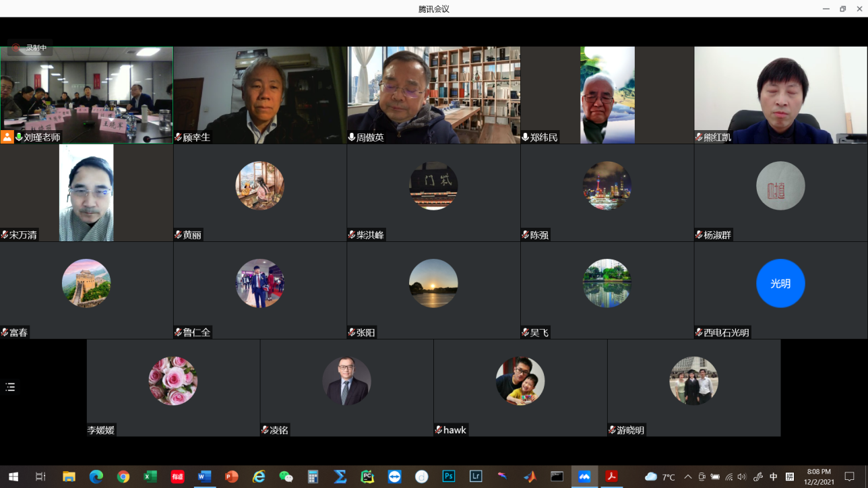
Task: Select the 宋万清 video tile
Action: click(86, 193)
